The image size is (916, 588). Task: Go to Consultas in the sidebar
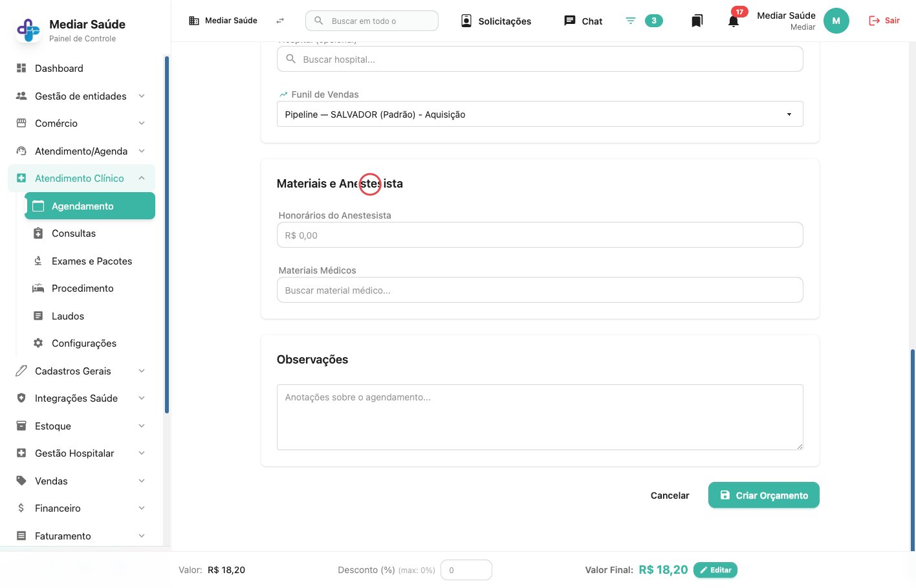click(x=74, y=234)
